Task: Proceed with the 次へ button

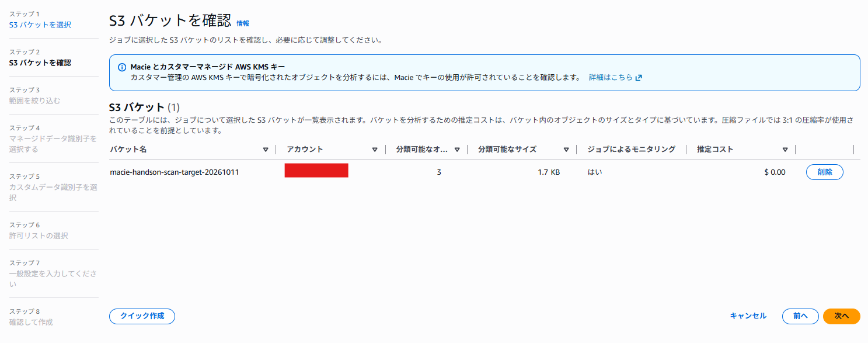Action: [x=842, y=316]
